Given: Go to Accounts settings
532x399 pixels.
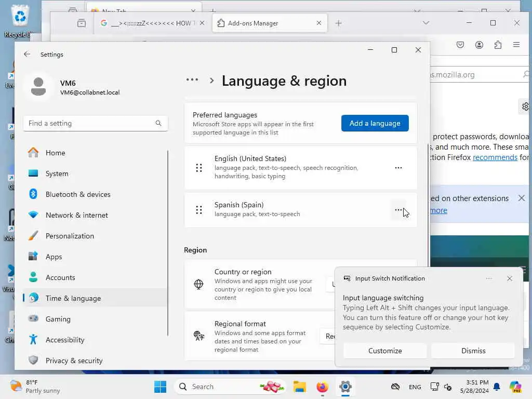Looking at the screenshot, I should pyautogui.click(x=95, y=277).
